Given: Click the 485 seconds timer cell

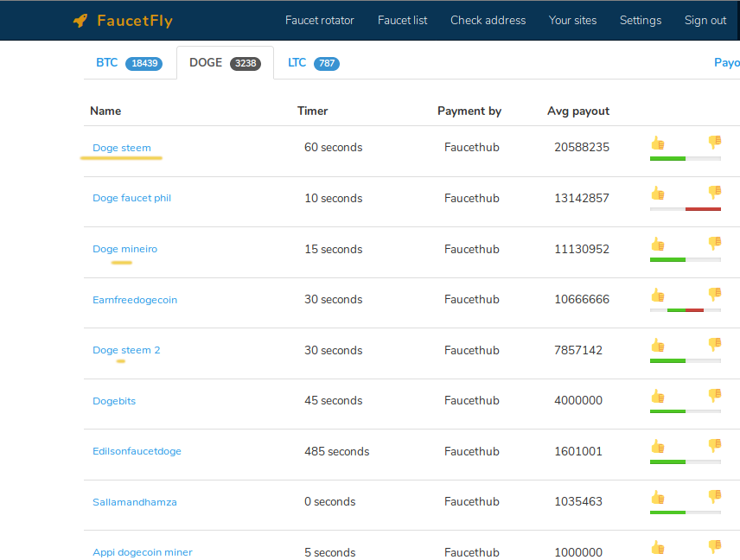Looking at the screenshot, I should pyautogui.click(x=337, y=451).
